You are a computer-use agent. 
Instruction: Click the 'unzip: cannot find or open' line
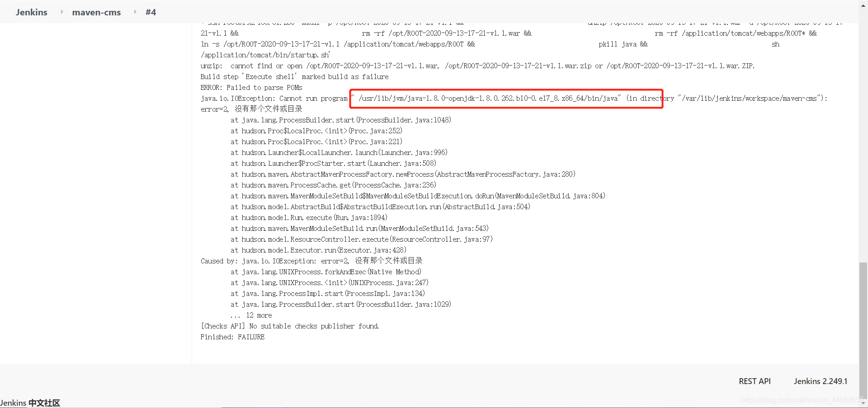pyautogui.click(x=477, y=66)
